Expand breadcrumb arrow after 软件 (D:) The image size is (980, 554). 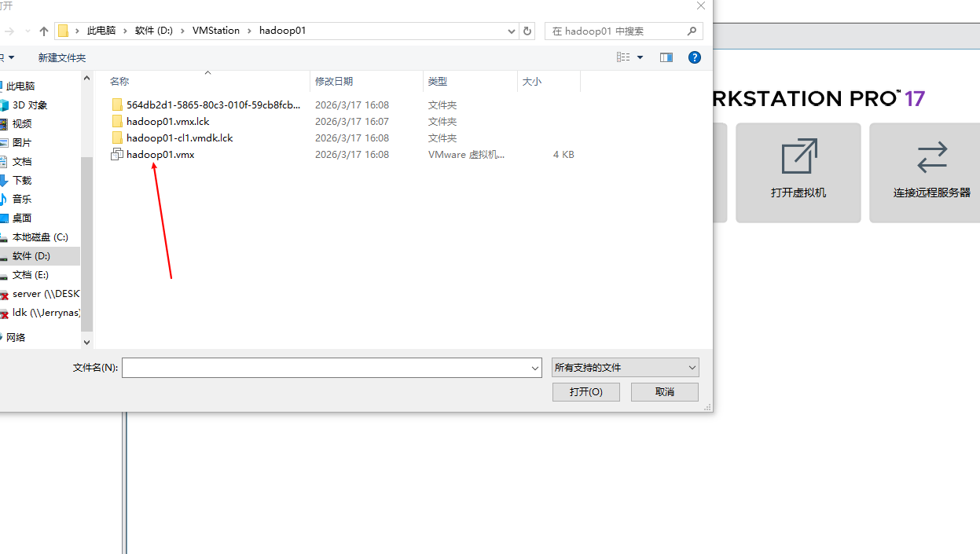pos(182,31)
